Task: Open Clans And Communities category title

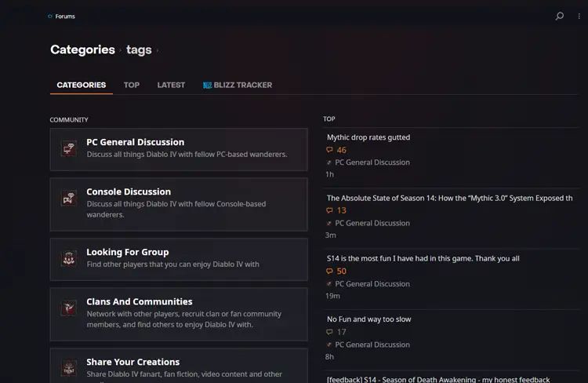Action: click(139, 302)
